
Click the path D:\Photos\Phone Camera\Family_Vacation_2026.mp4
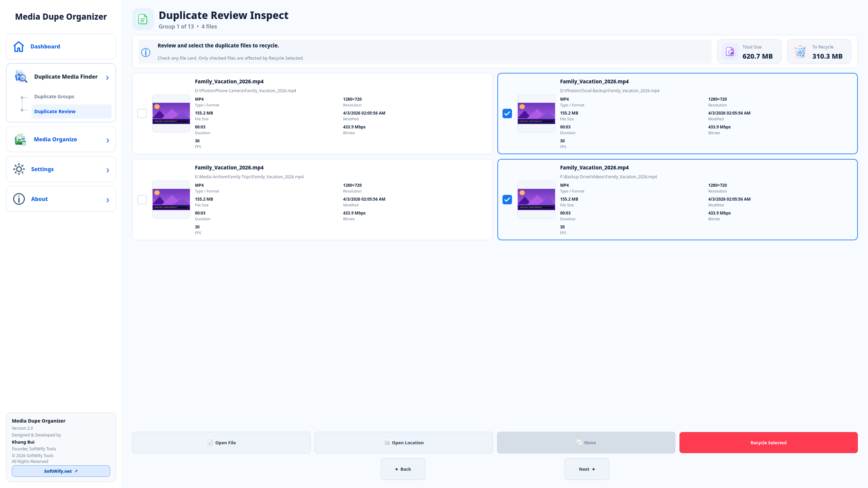coord(245,91)
